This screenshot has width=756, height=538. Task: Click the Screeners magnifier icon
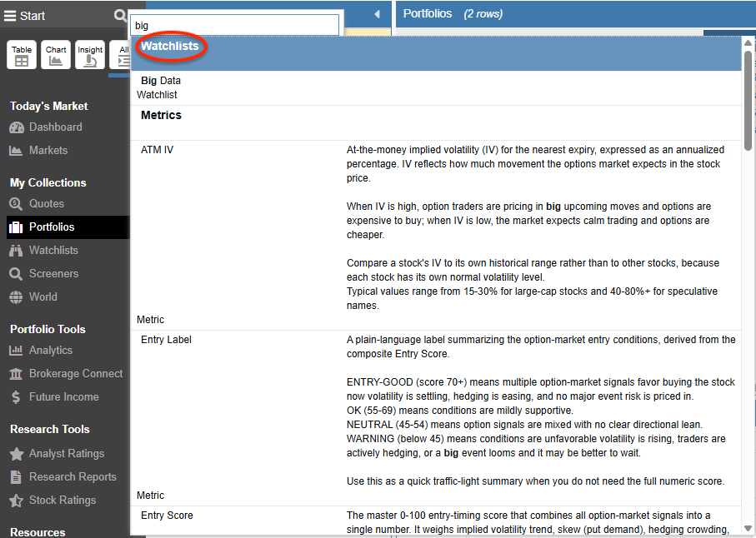click(x=16, y=273)
